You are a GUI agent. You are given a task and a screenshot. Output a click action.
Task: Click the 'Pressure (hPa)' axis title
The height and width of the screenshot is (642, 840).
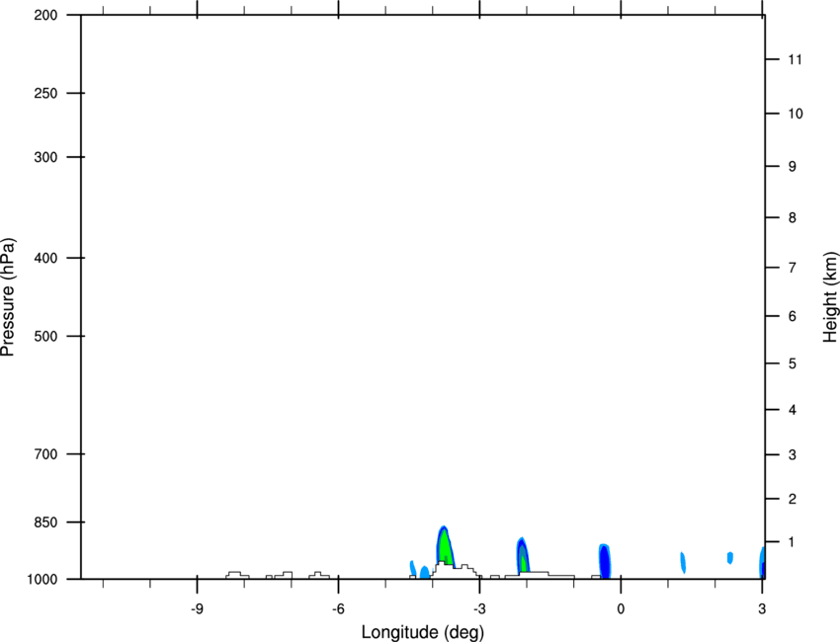(x=8, y=297)
